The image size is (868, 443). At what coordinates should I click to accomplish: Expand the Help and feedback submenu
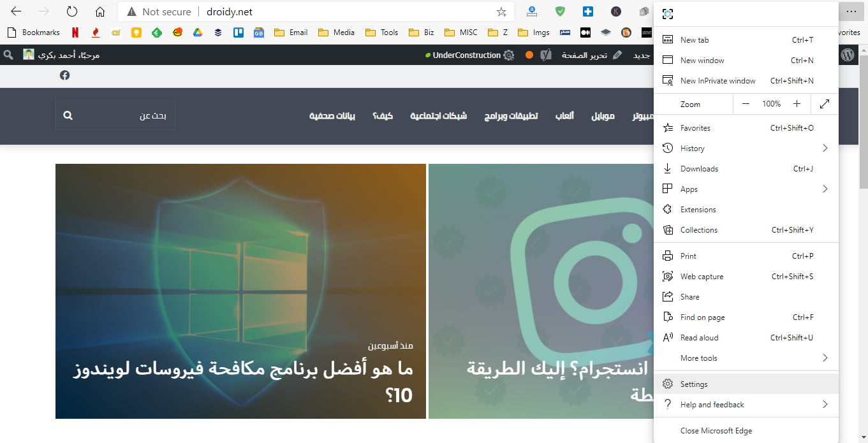pyautogui.click(x=825, y=404)
